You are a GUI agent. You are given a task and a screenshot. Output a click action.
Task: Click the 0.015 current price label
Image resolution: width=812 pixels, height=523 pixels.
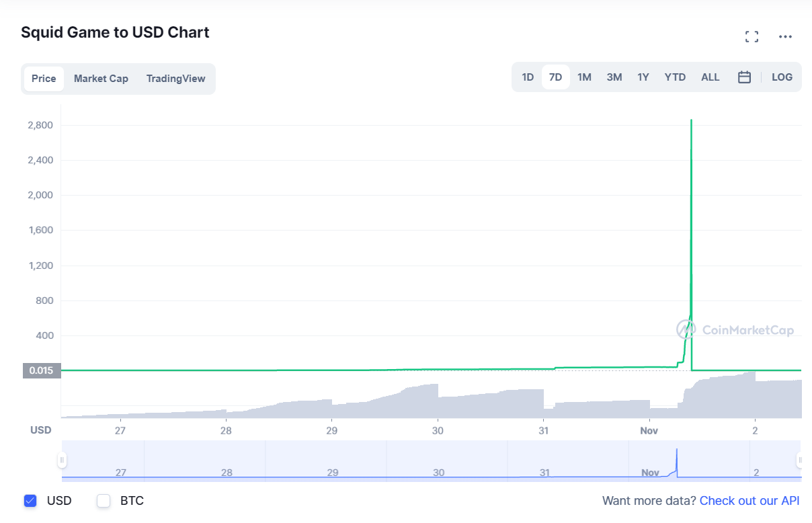(x=42, y=370)
